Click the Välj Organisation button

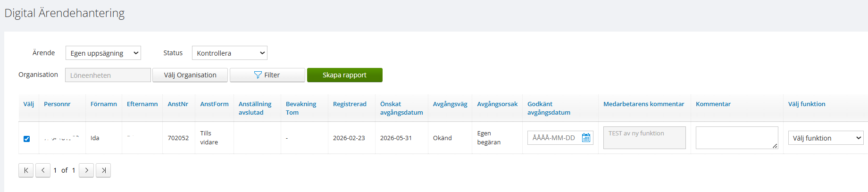point(190,75)
